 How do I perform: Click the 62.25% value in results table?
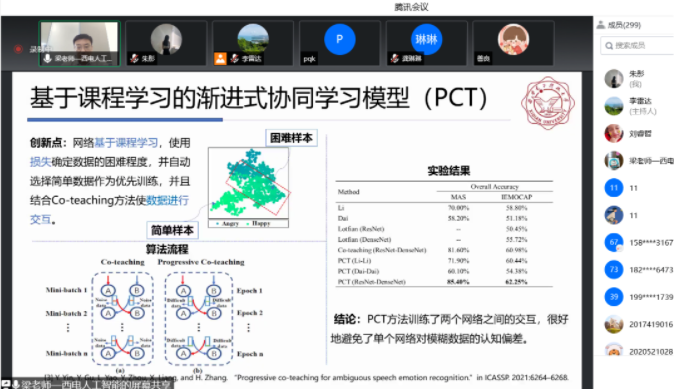(x=516, y=282)
